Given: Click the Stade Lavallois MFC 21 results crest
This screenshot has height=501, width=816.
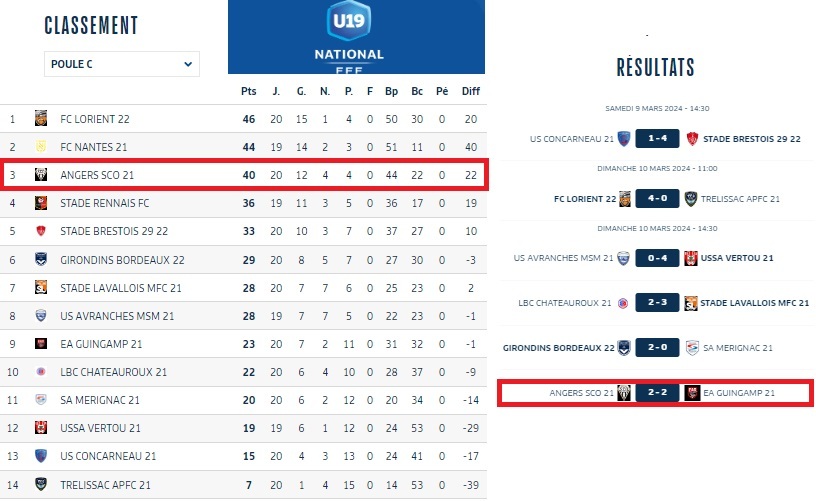Looking at the screenshot, I should [690, 303].
